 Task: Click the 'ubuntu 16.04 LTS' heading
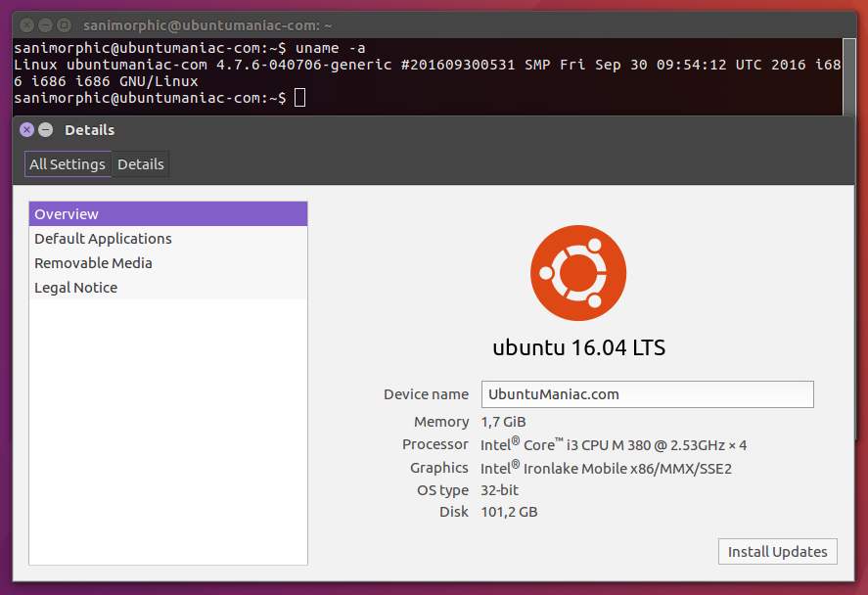click(579, 347)
